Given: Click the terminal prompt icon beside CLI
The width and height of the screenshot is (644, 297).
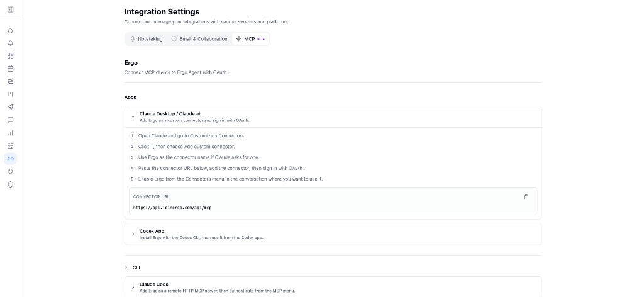Looking at the screenshot, I should tap(127, 267).
